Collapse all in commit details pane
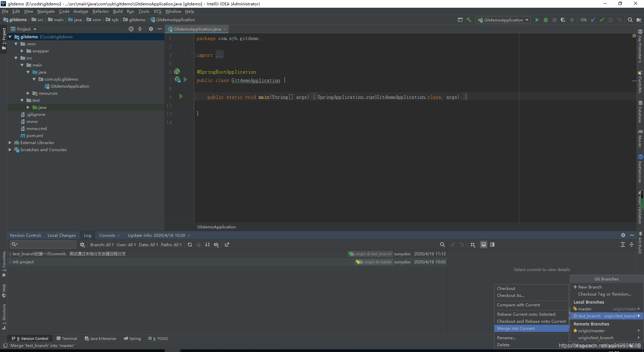644x352 pixels. [632, 245]
